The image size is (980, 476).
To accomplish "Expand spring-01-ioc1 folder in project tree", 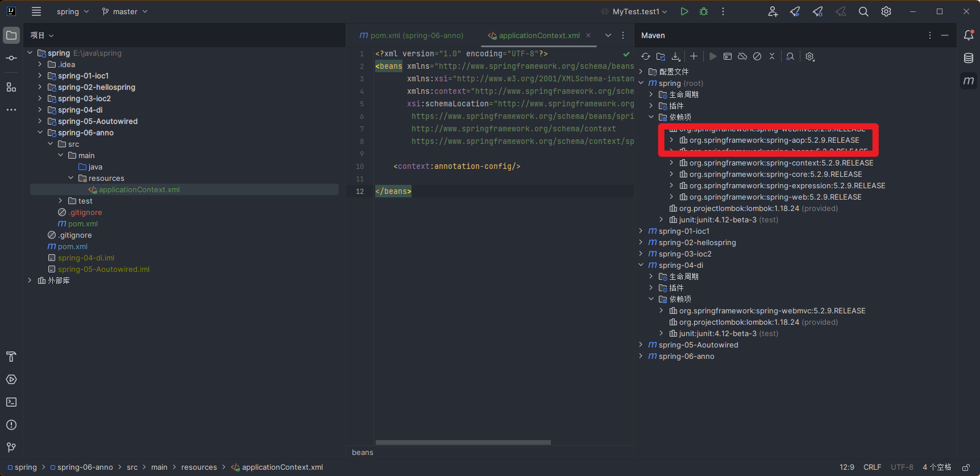I will pyautogui.click(x=40, y=76).
